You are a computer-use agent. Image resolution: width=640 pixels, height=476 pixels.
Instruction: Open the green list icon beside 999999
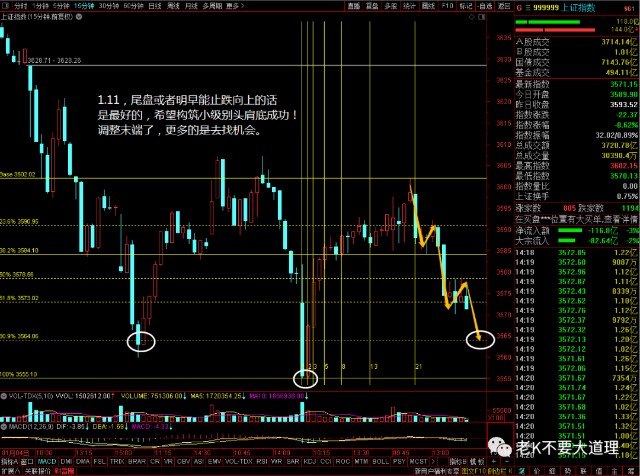(x=527, y=8)
